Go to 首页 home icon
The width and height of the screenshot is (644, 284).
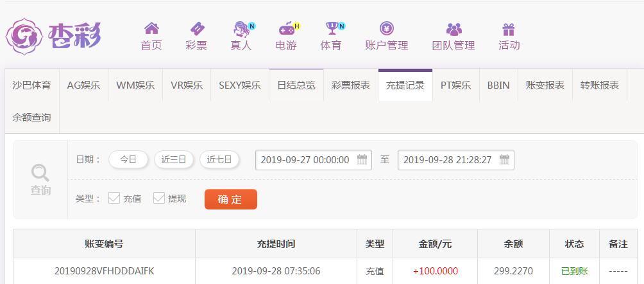[x=151, y=28]
